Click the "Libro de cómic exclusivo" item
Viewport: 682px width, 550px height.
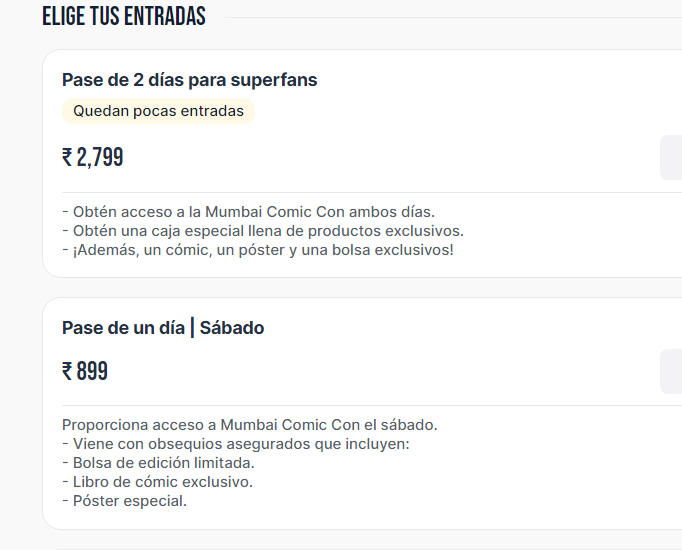point(157,482)
